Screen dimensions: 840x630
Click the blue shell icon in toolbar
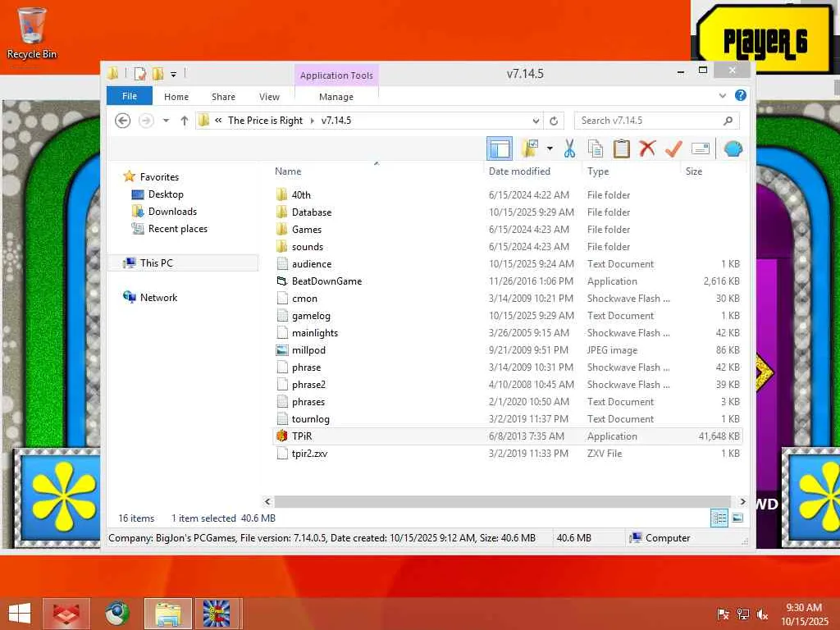click(x=733, y=148)
